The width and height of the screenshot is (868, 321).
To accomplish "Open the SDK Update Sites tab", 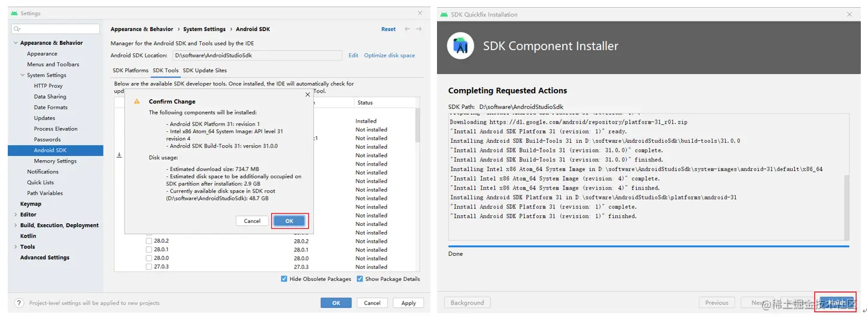I will tap(205, 71).
